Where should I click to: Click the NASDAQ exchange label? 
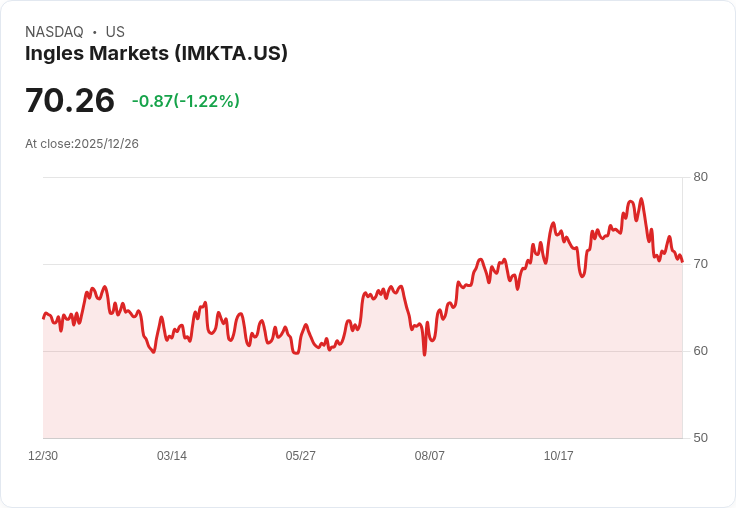pyautogui.click(x=54, y=32)
